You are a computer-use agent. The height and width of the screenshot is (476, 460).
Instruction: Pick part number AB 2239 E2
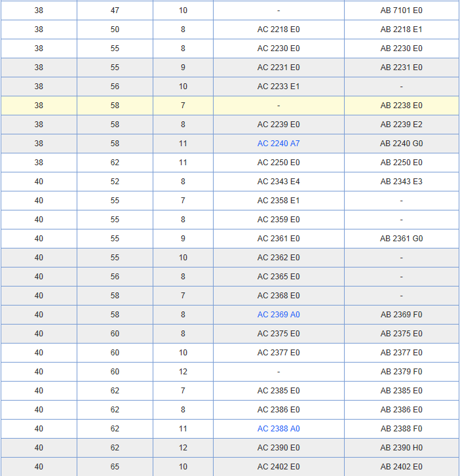pyautogui.click(x=401, y=125)
